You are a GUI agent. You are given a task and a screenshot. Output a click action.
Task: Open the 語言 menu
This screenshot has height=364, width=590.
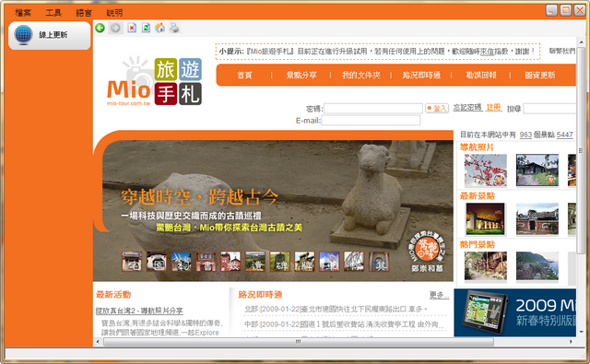[x=84, y=13]
